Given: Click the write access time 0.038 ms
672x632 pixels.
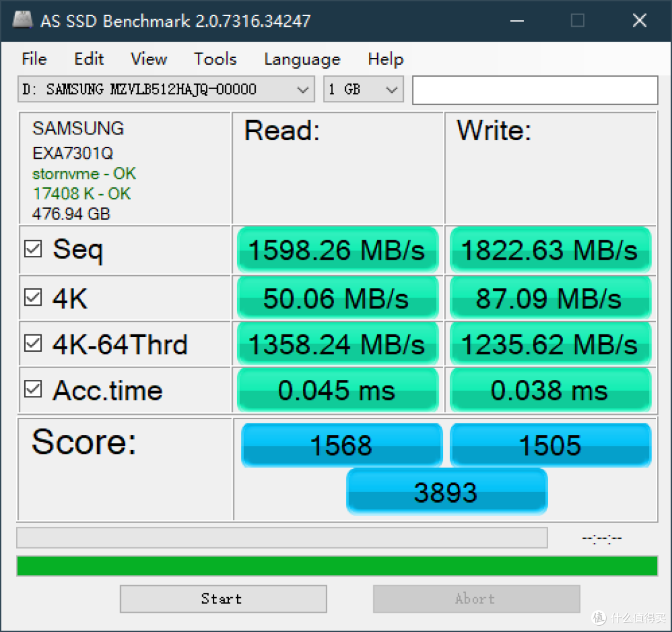Looking at the screenshot, I should [x=551, y=390].
